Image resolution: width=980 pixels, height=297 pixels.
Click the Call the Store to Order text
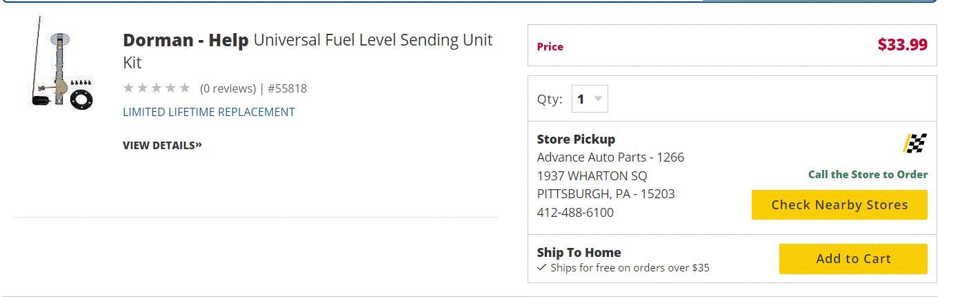point(868,175)
